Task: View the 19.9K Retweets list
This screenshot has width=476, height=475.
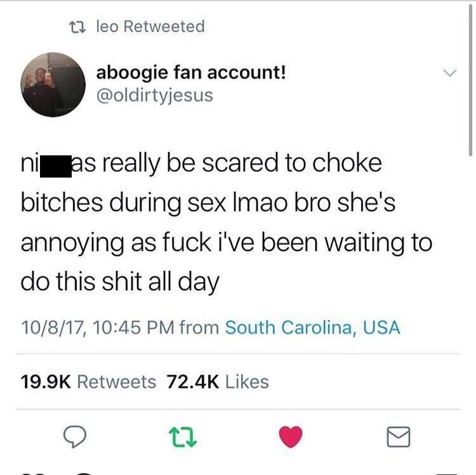Action: [x=88, y=382]
